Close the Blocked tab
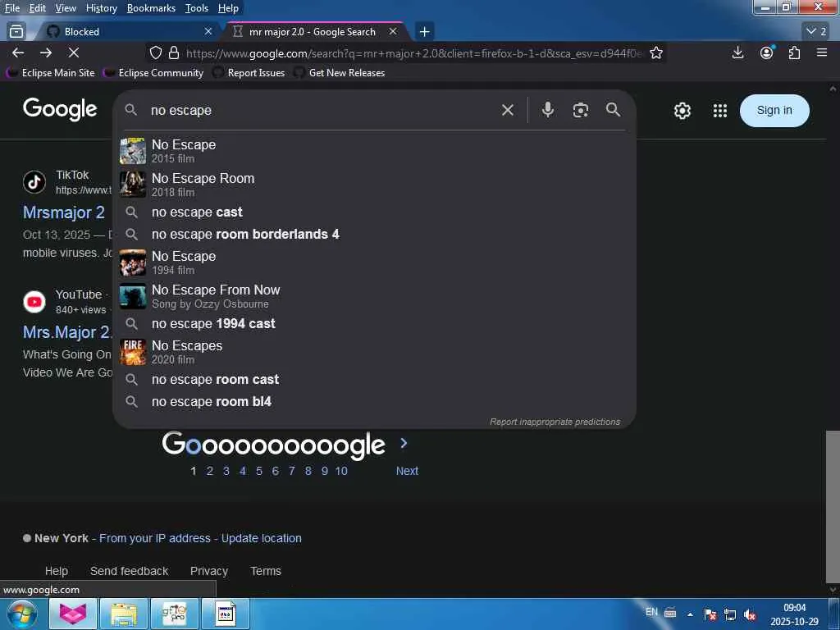The width and height of the screenshot is (840, 630). tap(208, 32)
